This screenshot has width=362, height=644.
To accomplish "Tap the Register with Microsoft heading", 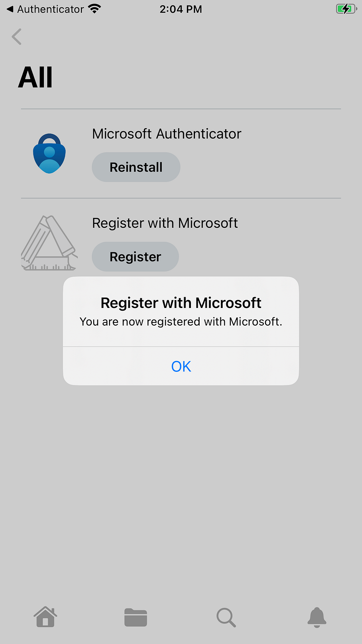I will (x=165, y=223).
